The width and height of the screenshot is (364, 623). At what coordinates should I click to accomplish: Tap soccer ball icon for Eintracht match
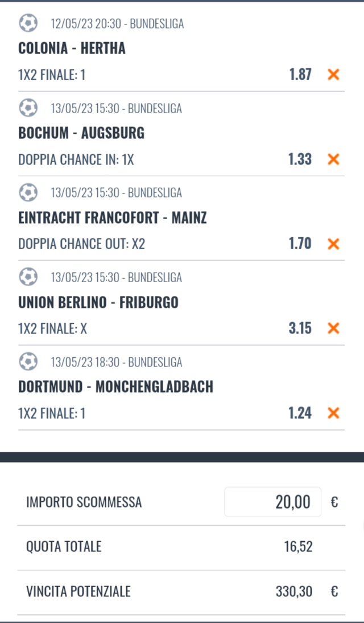pos(28,193)
